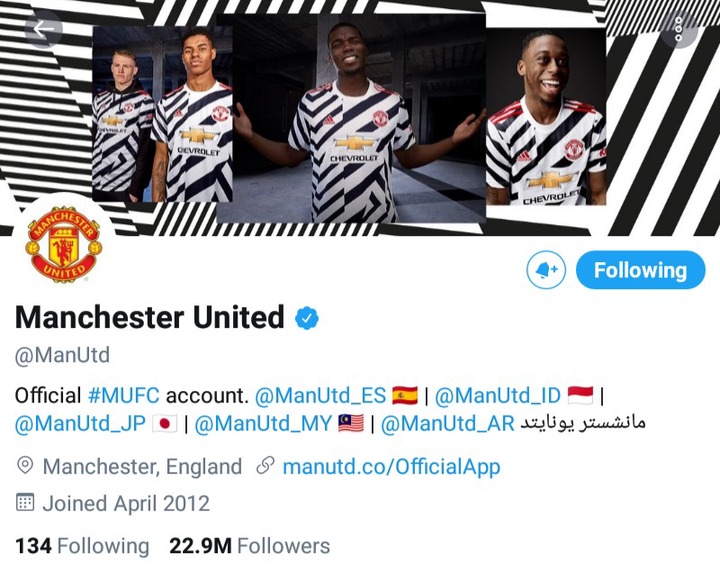Image resolution: width=720 pixels, height=572 pixels.
Task: Open the header banner photo of players
Action: click(360, 118)
